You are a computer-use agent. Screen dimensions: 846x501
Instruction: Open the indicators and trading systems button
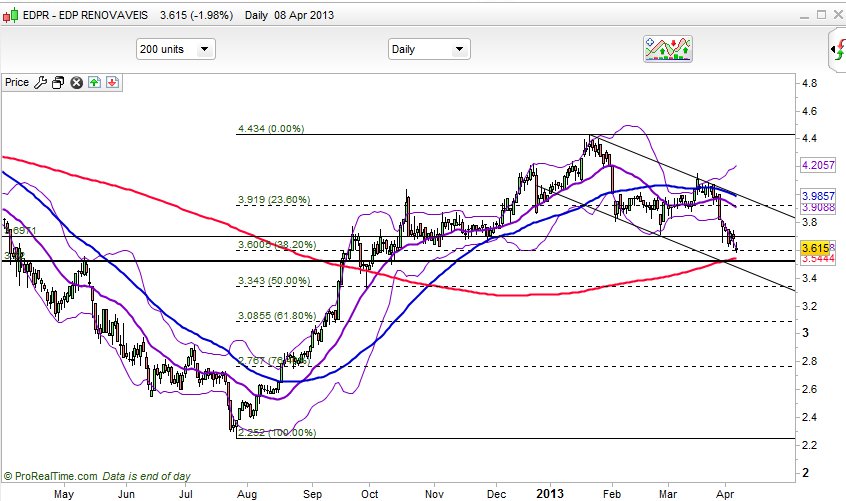(668, 49)
